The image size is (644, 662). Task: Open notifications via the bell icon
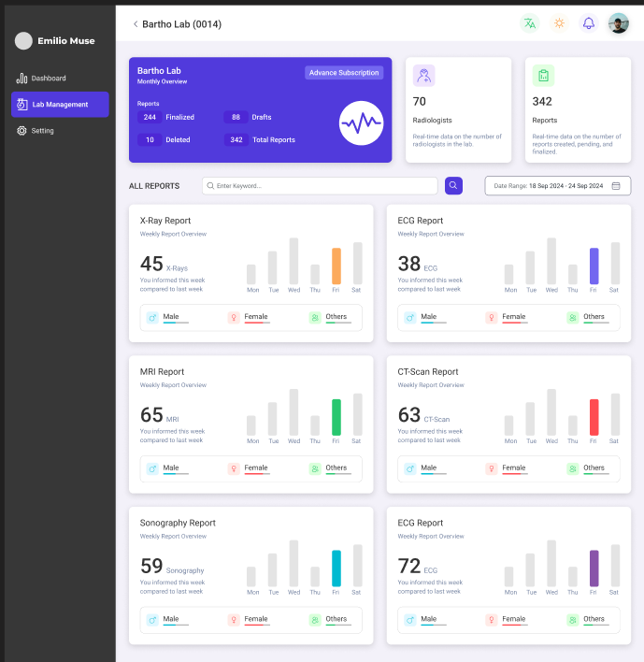[589, 23]
